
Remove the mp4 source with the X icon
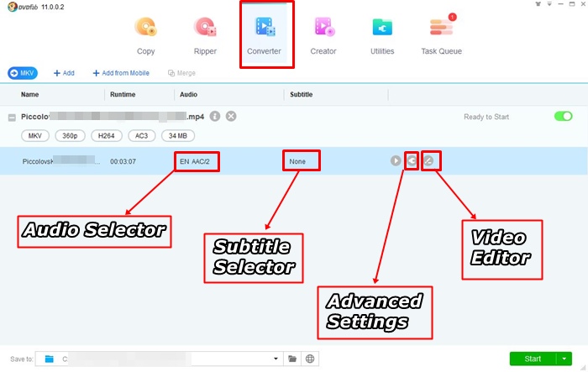click(x=231, y=117)
